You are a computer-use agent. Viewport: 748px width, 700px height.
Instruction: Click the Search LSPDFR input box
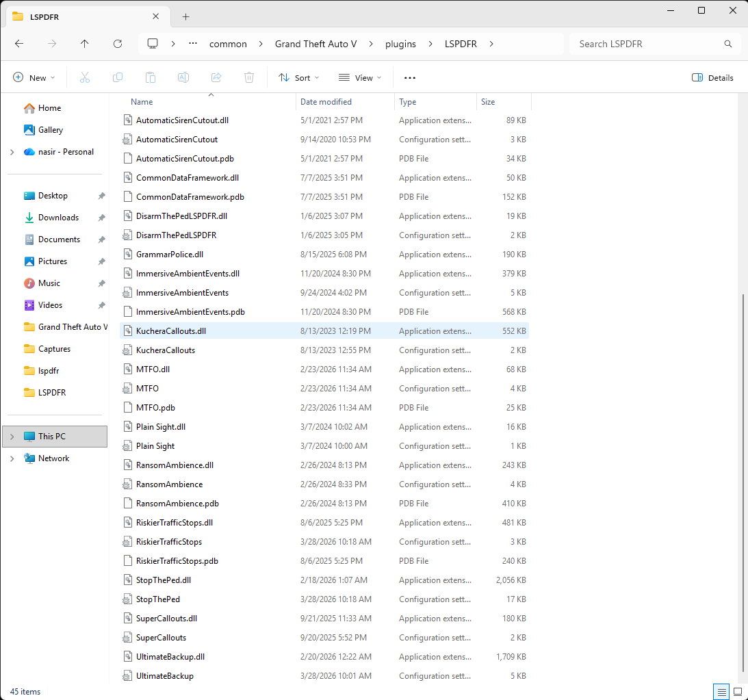(x=647, y=44)
